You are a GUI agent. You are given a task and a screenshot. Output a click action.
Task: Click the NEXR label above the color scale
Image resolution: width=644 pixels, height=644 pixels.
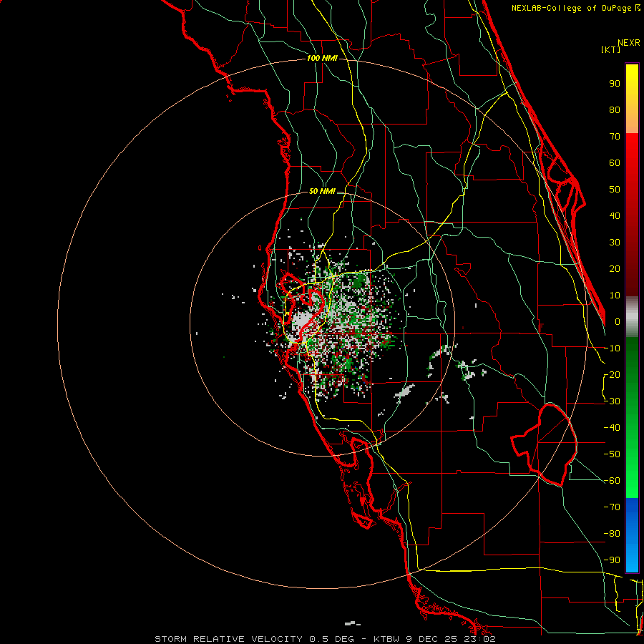click(x=629, y=42)
